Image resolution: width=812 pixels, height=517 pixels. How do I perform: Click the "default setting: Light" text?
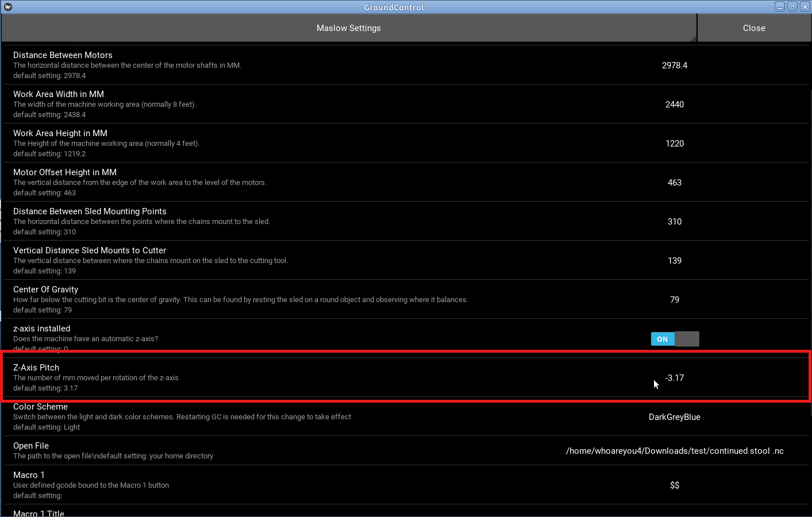(47, 427)
